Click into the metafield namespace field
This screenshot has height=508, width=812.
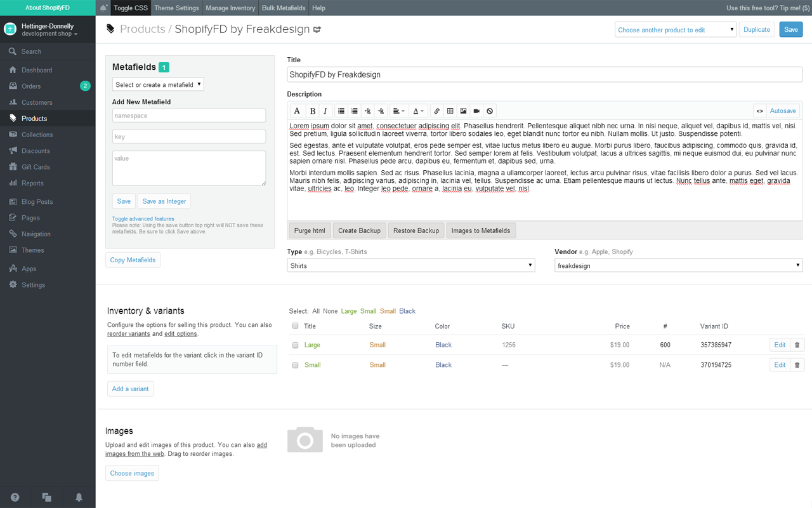point(189,116)
